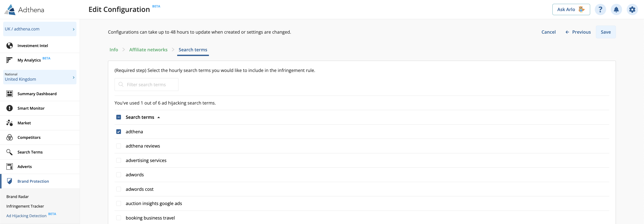Focus the Filter search terms field
The width and height of the screenshot is (644, 224).
pos(146,85)
